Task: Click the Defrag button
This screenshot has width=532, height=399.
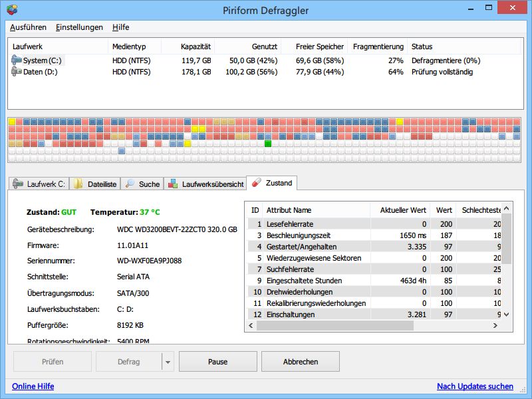Action: [x=128, y=362]
